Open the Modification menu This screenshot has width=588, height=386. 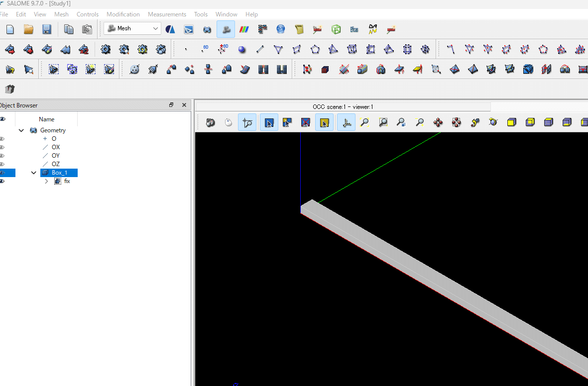123,14
